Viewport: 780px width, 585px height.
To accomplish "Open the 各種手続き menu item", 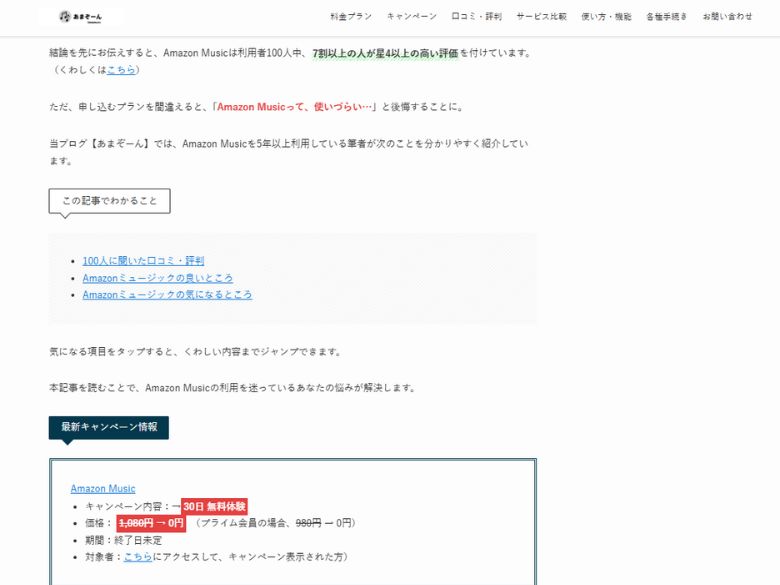I will pyautogui.click(x=667, y=16).
